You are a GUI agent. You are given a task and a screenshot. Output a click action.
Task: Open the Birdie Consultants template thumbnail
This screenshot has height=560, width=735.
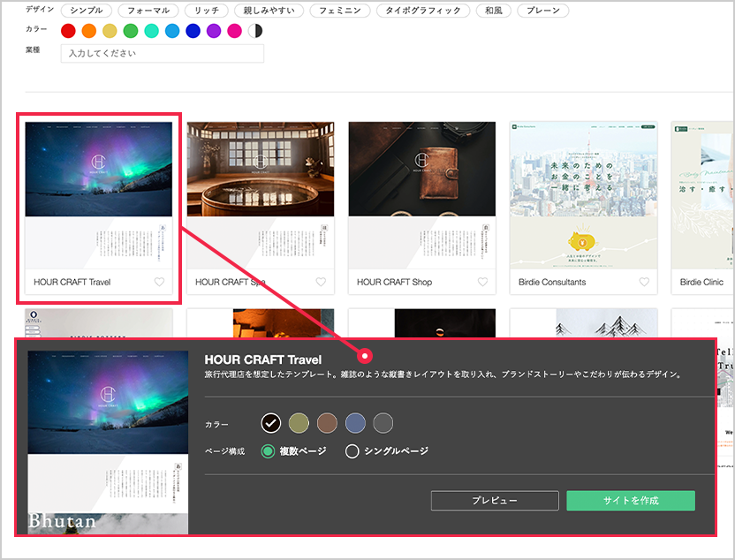(x=584, y=193)
